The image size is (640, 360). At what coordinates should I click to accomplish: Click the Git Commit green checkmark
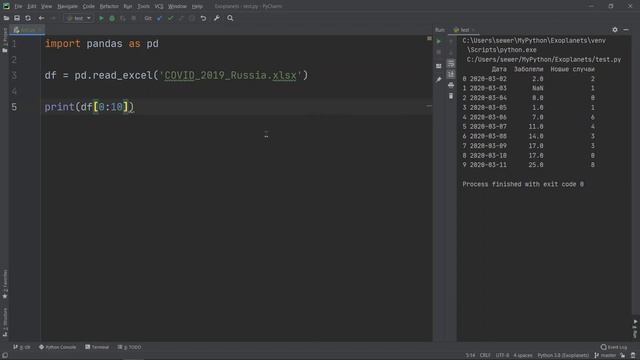click(x=170, y=18)
